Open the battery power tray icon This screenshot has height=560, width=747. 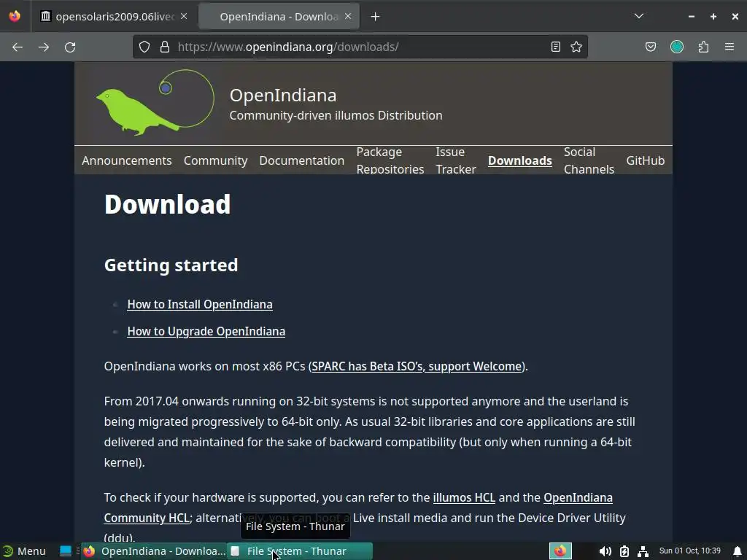[x=624, y=551]
